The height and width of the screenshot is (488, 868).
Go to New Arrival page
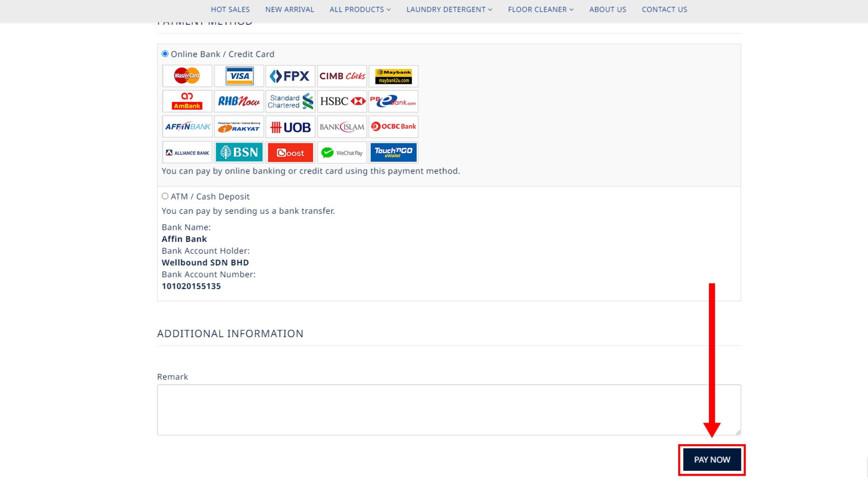coord(289,9)
